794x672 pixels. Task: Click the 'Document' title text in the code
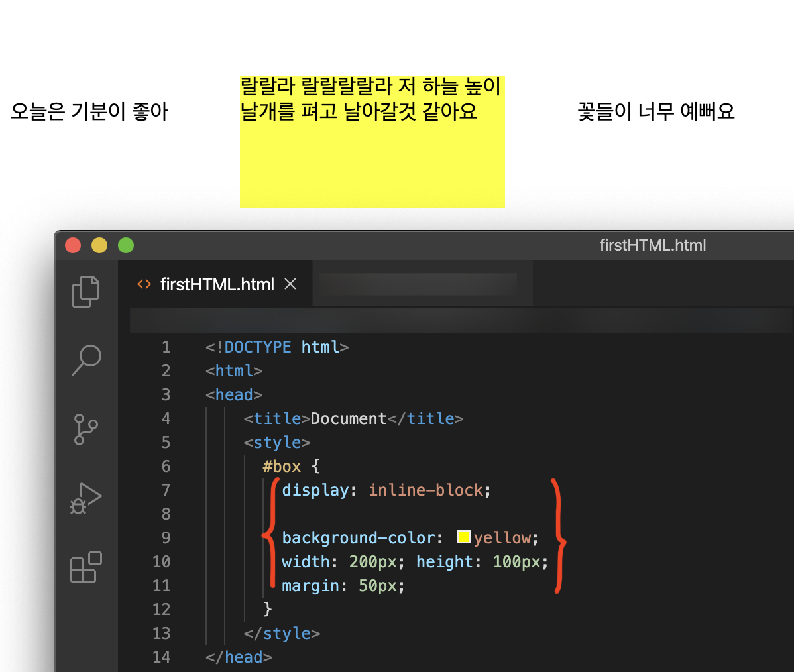click(349, 418)
